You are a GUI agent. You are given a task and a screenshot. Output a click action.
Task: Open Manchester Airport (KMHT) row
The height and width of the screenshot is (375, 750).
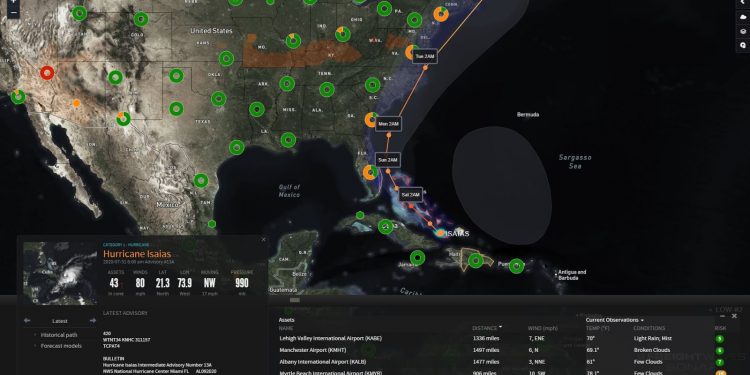(x=502, y=350)
